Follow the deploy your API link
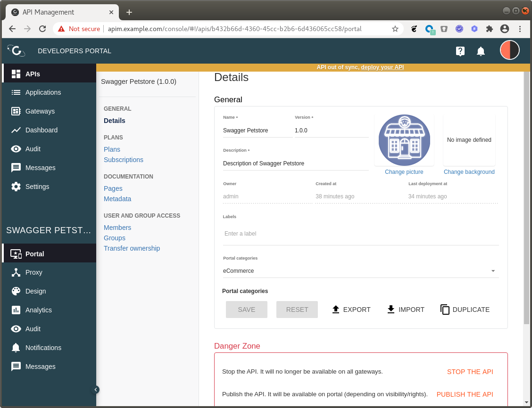The height and width of the screenshot is (408, 532). point(382,67)
